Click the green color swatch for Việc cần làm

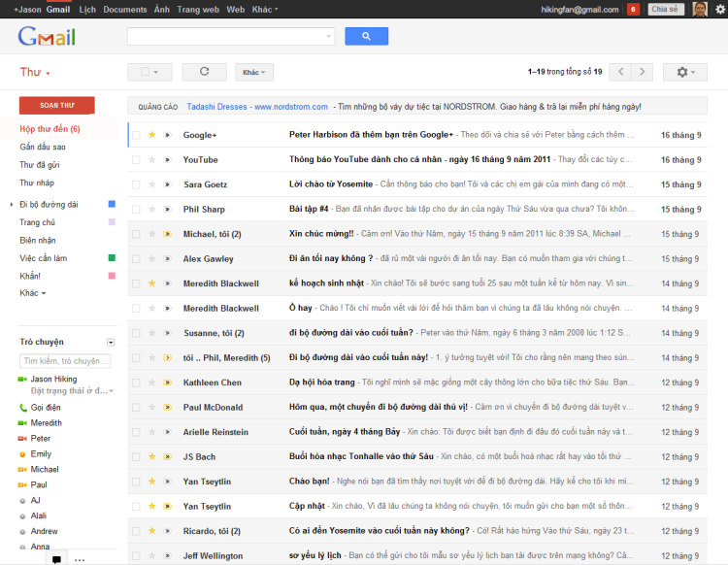tap(112, 257)
